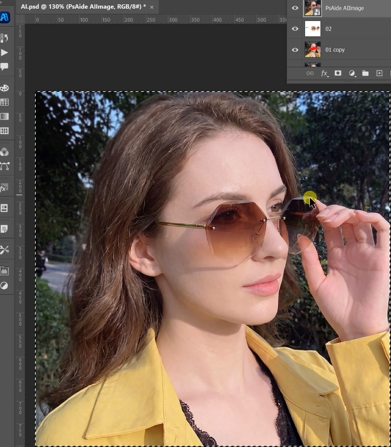391x447 pixels.
Task: Open the layer style fx dropdown
Action: click(324, 73)
